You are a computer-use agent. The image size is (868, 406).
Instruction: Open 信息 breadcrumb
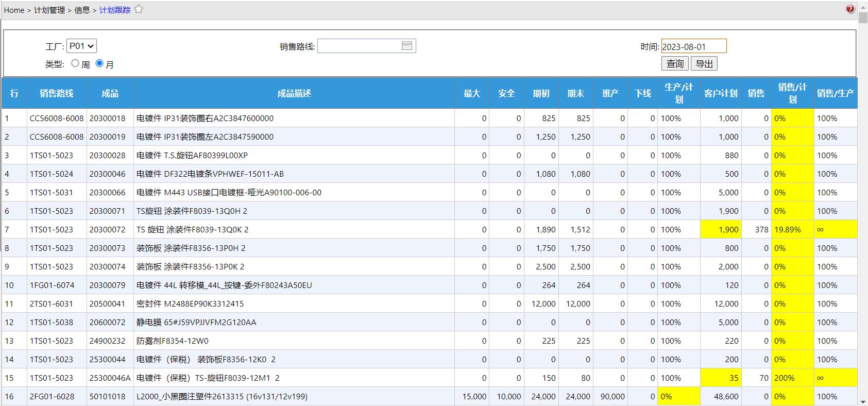82,10
